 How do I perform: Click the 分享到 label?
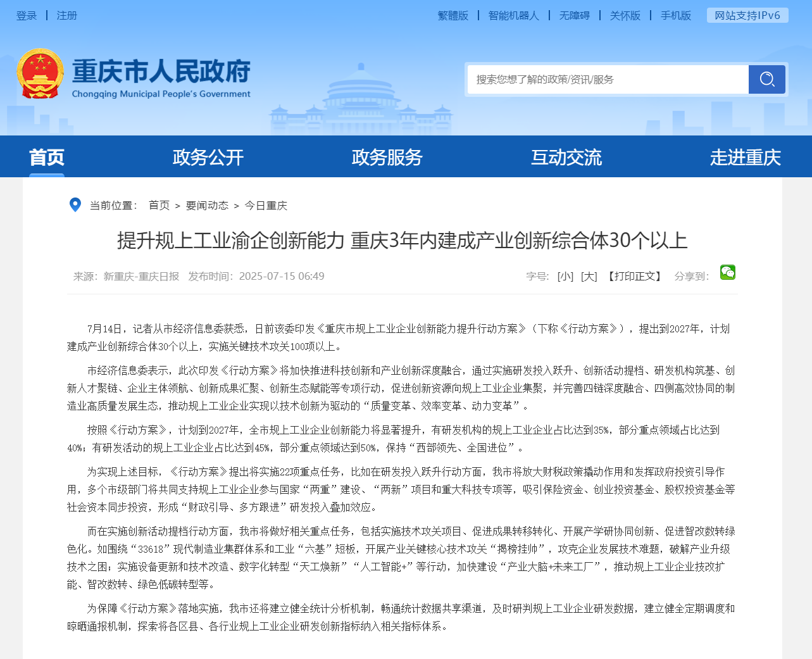click(692, 276)
